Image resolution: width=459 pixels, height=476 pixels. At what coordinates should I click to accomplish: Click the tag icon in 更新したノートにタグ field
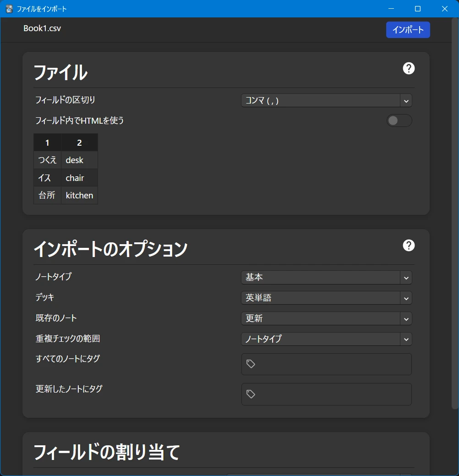pyautogui.click(x=251, y=394)
